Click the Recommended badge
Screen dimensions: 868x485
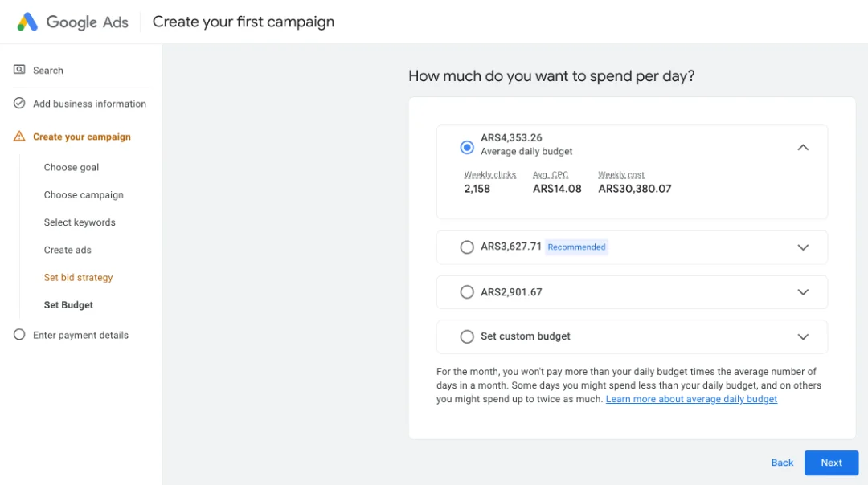point(576,247)
